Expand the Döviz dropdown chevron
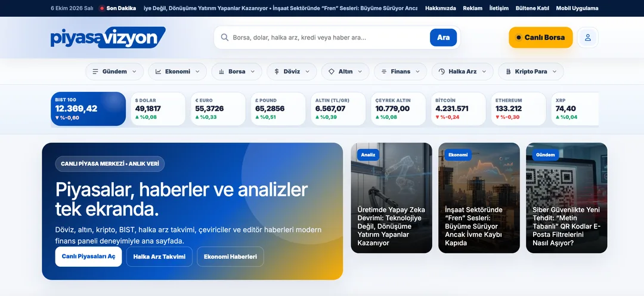 (x=307, y=72)
